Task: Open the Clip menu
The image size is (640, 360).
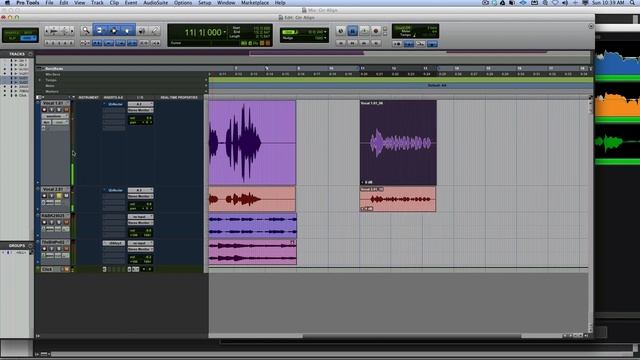Action: pos(114,3)
